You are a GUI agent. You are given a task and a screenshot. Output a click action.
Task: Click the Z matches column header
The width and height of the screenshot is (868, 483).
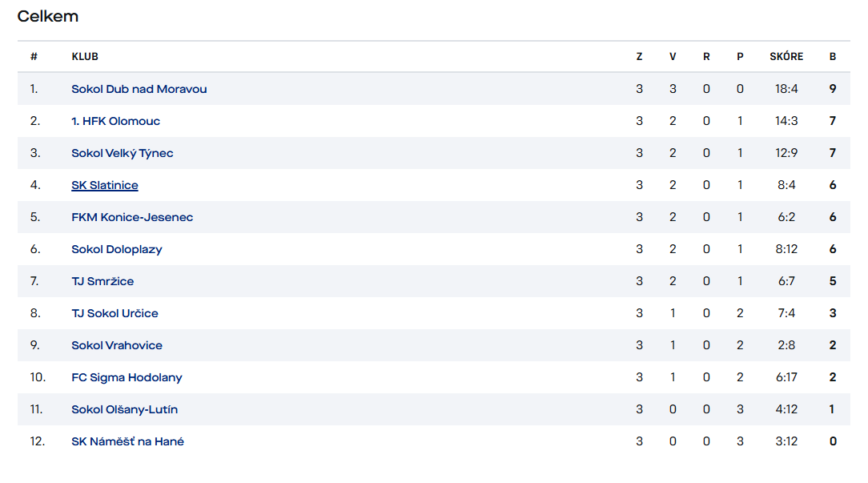pos(639,57)
